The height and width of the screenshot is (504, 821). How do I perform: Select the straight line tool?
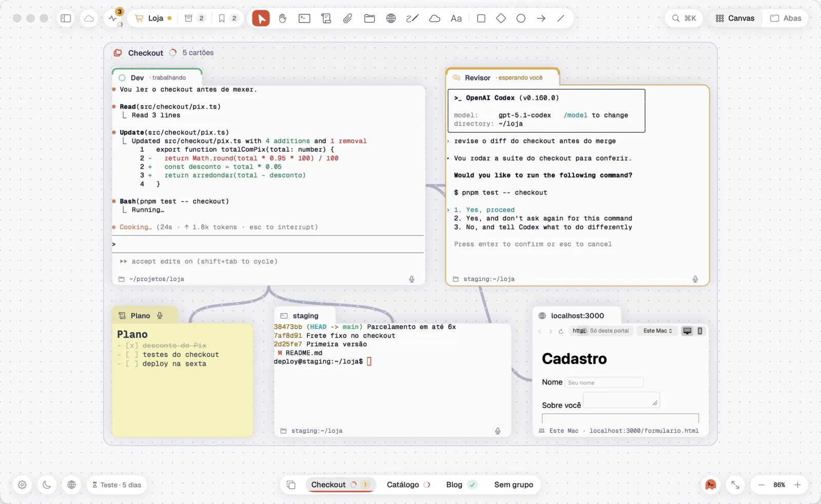[x=561, y=18]
